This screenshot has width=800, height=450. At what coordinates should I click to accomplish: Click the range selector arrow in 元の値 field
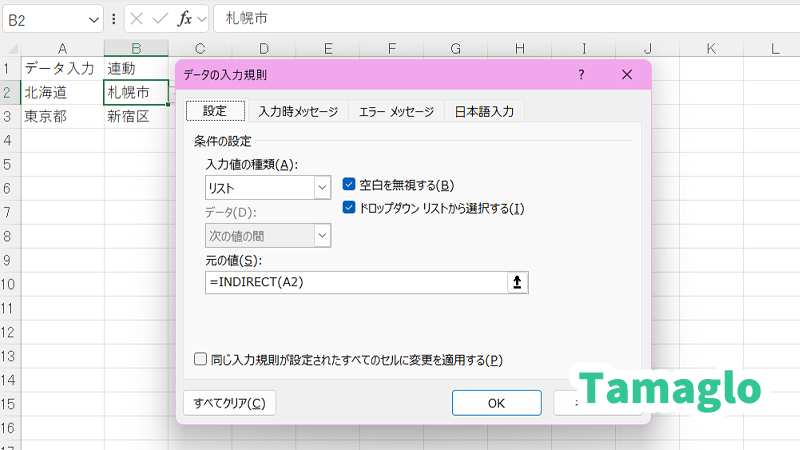(x=517, y=282)
